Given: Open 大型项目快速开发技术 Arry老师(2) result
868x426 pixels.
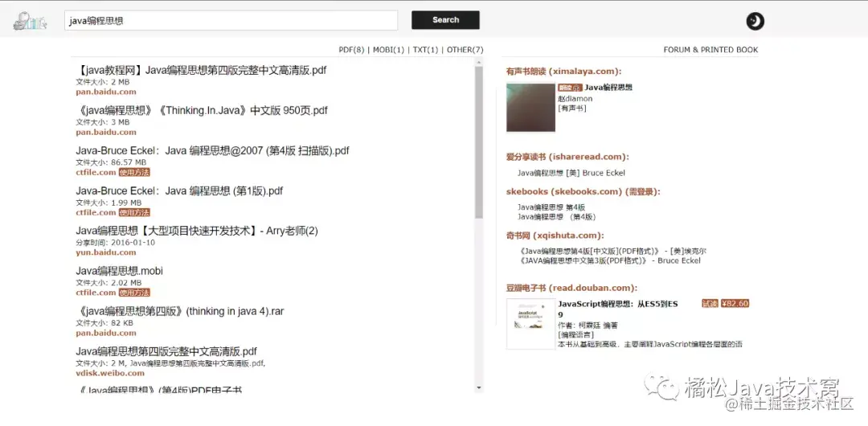Looking at the screenshot, I should [x=197, y=231].
